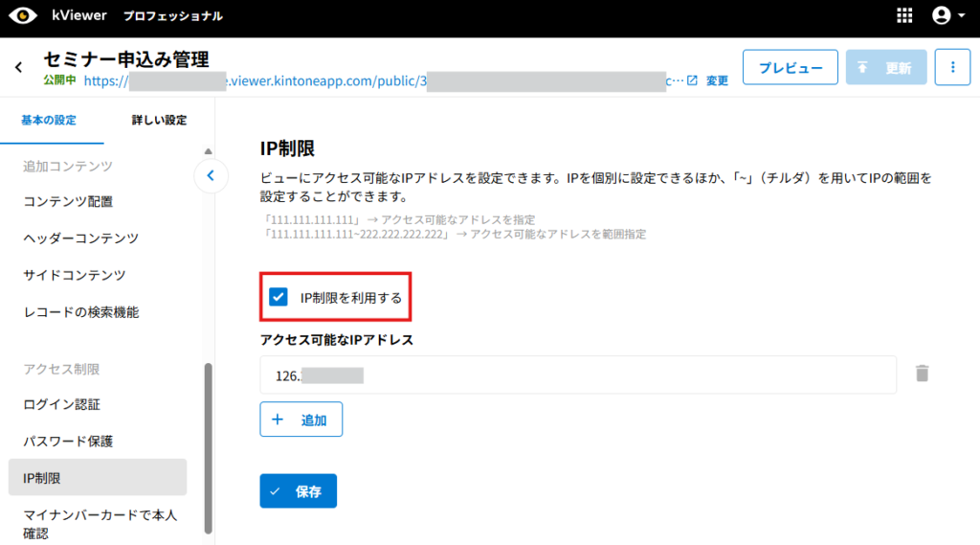The height and width of the screenshot is (545, 980).
Task: Click the kViewer eye logo icon
Action: [x=23, y=16]
